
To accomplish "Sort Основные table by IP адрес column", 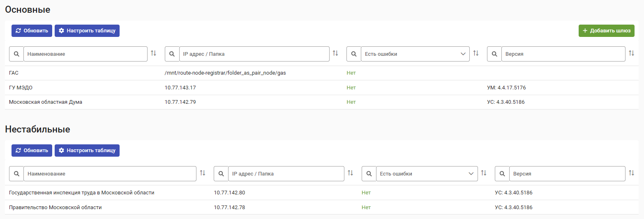I will click(335, 53).
